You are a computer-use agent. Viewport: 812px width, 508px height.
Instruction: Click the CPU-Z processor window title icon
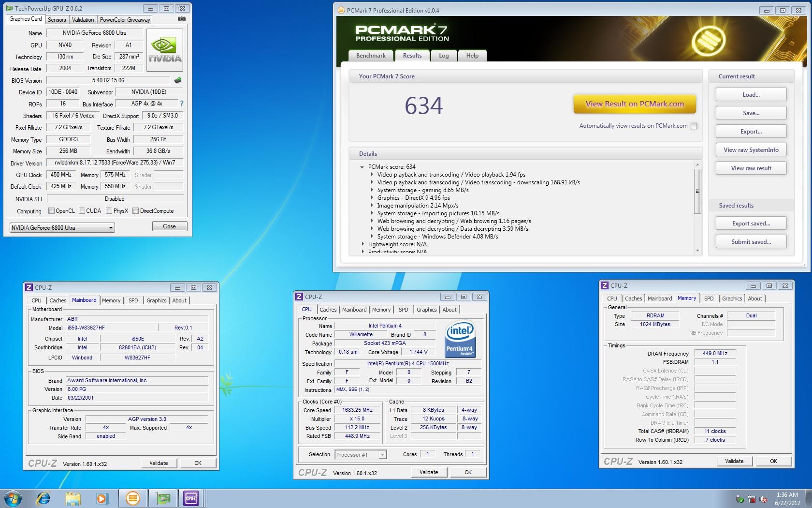coord(299,297)
